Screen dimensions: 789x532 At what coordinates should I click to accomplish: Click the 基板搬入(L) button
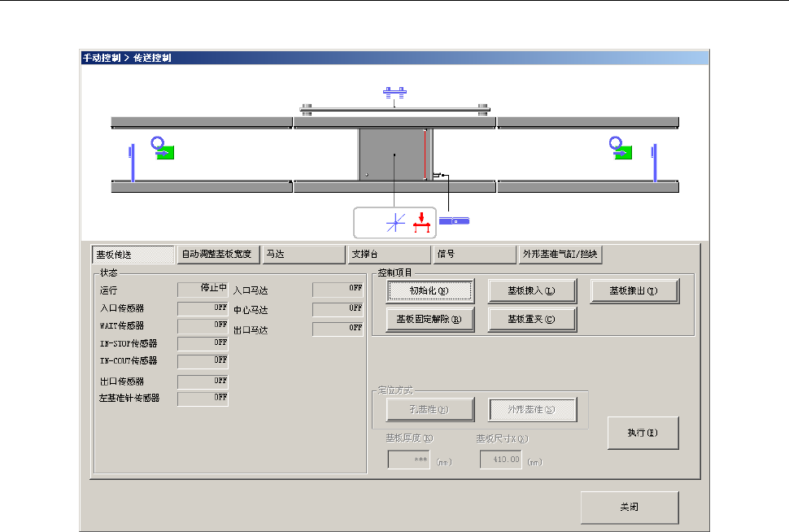533,291
